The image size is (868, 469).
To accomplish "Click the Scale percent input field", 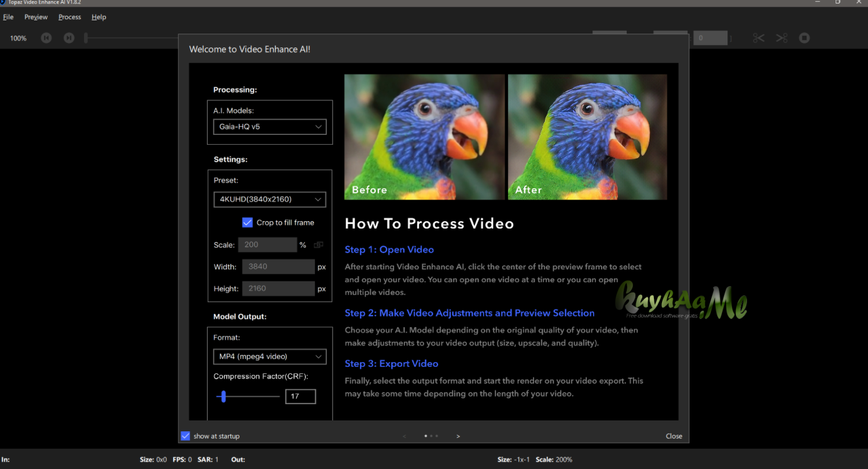I will coord(268,245).
